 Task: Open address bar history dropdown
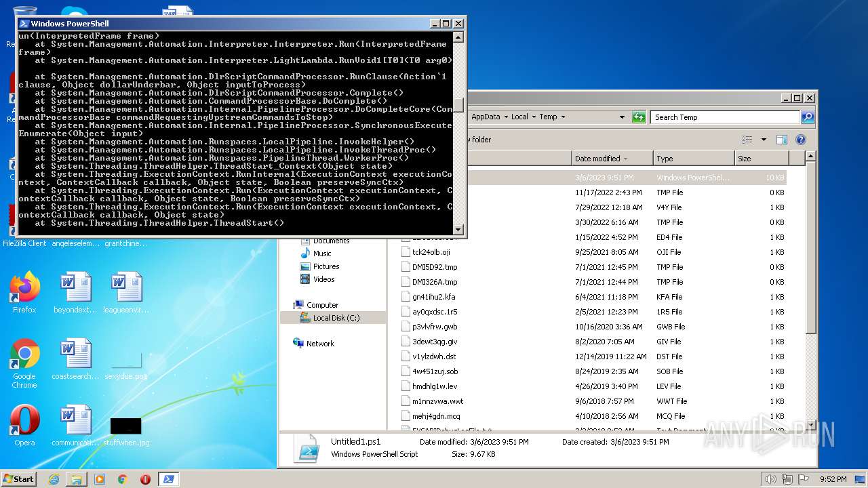click(x=622, y=117)
